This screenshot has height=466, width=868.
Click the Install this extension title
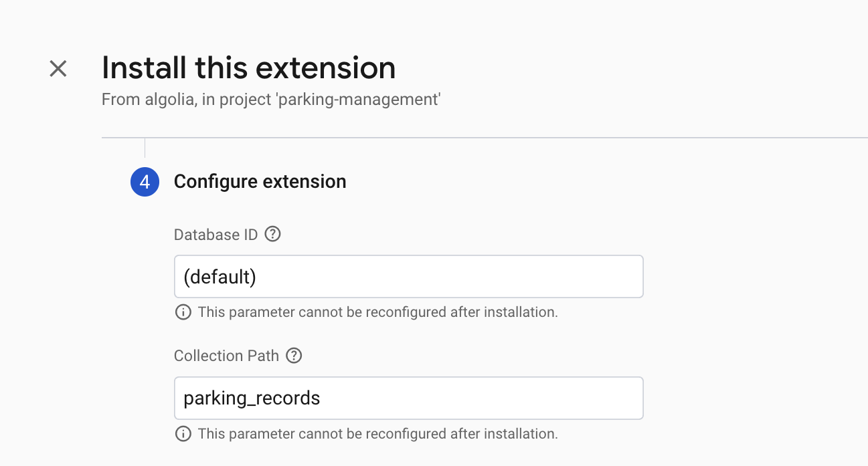click(248, 68)
